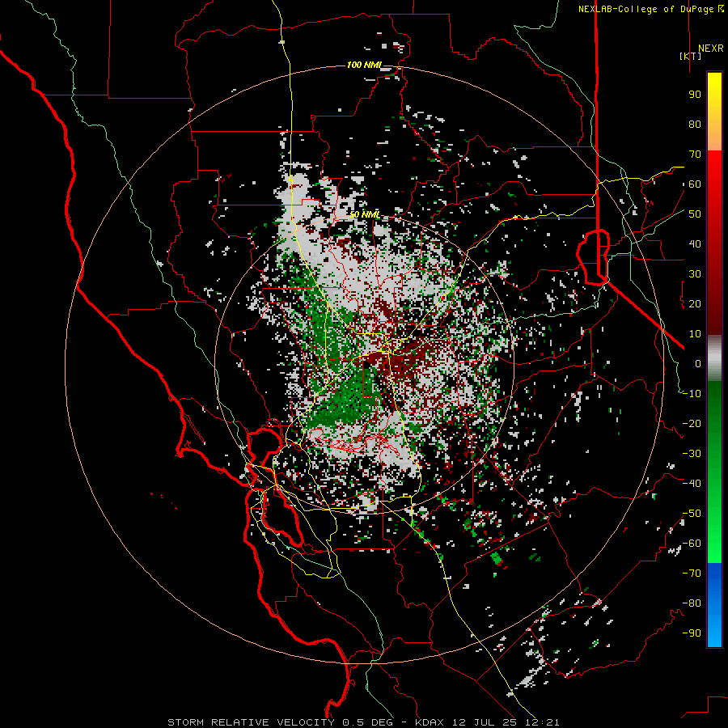This screenshot has height=728, width=728.
Task: Click the -70 value on velocity scale
Action: [x=692, y=574]
